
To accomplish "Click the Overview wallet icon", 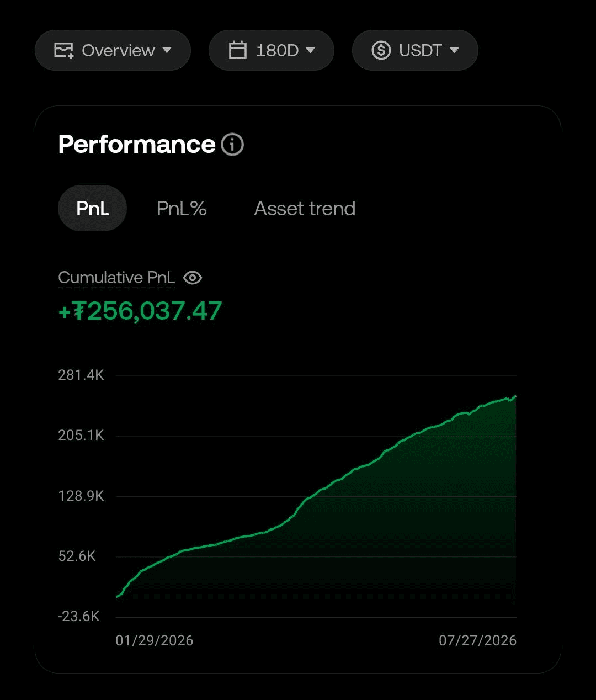I will pos(64,50).
